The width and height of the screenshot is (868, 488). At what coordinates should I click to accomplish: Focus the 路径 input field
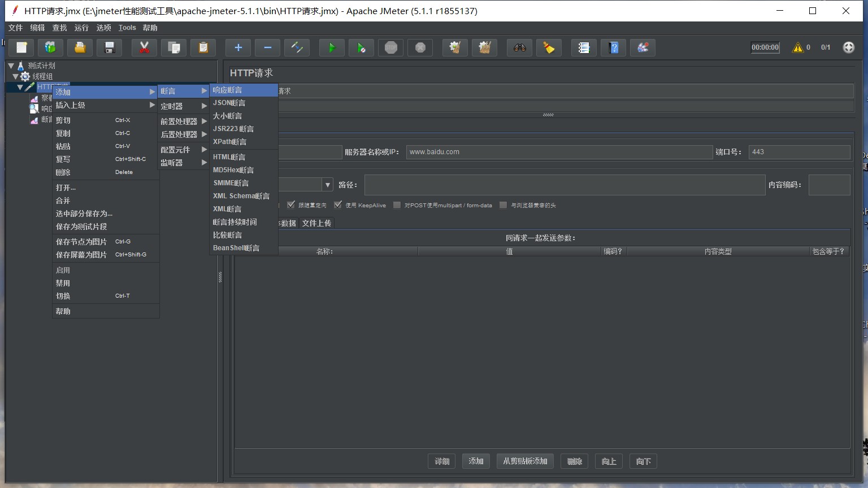point(565,185)
